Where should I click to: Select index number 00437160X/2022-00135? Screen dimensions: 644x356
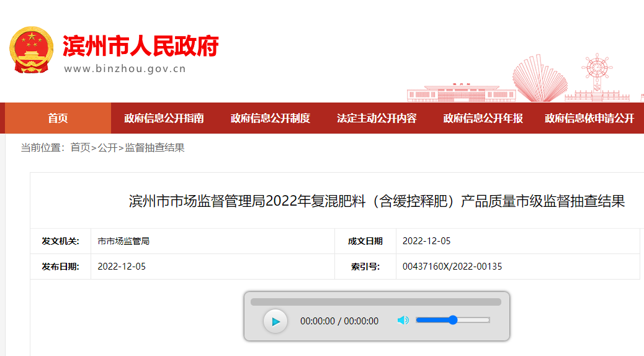[x=452, y=267]
